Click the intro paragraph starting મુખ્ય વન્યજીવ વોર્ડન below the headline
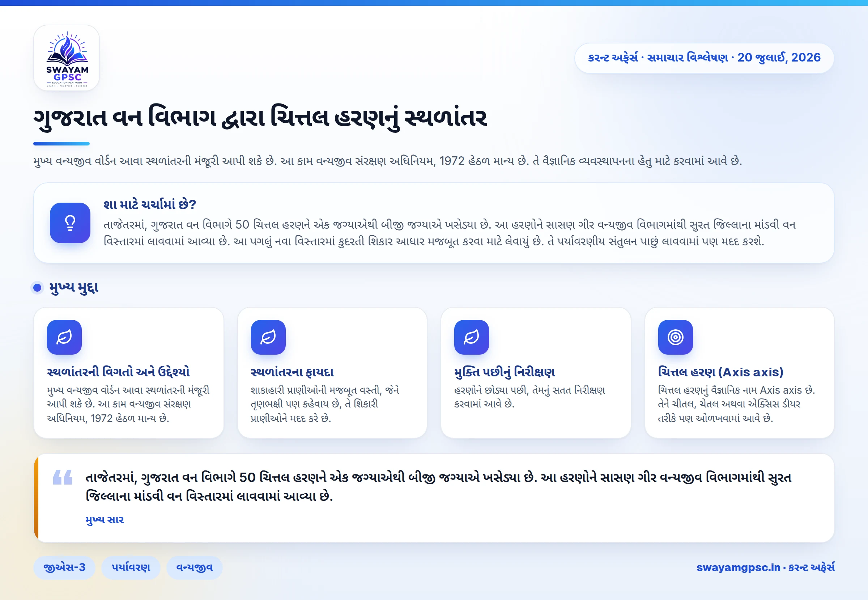 388,161
